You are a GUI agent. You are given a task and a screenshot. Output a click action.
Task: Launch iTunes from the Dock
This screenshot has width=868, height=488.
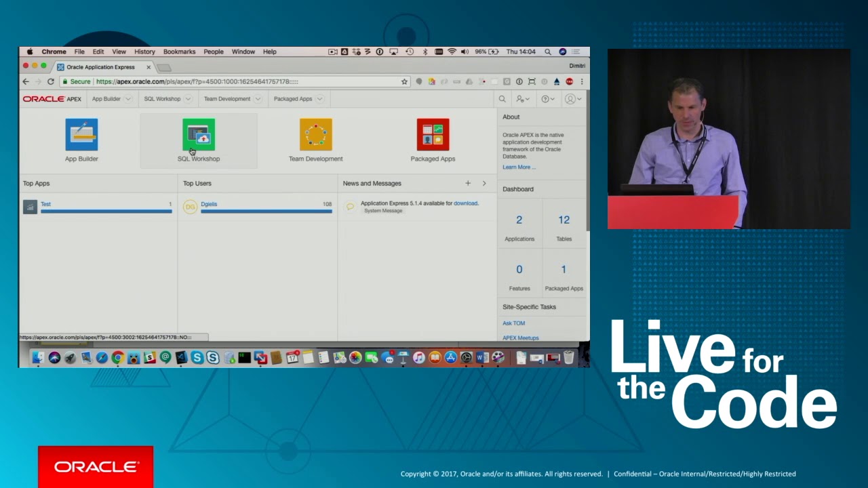click(419, 358)
